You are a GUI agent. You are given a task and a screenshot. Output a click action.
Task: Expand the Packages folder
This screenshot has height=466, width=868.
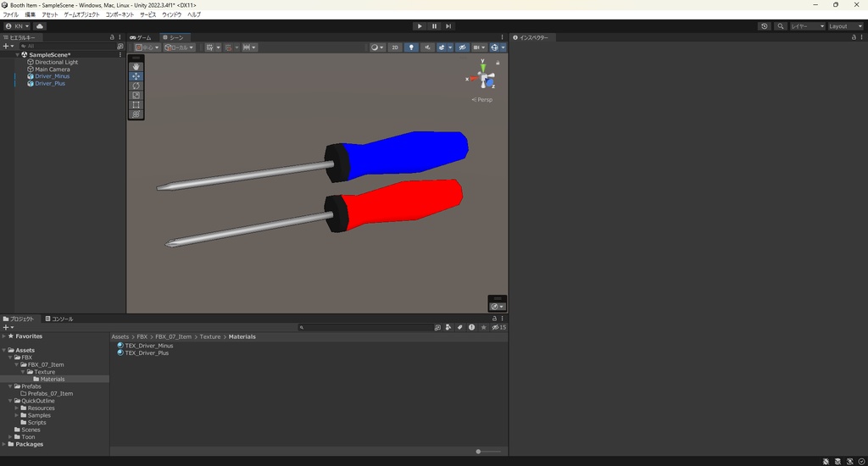(4, 445)
